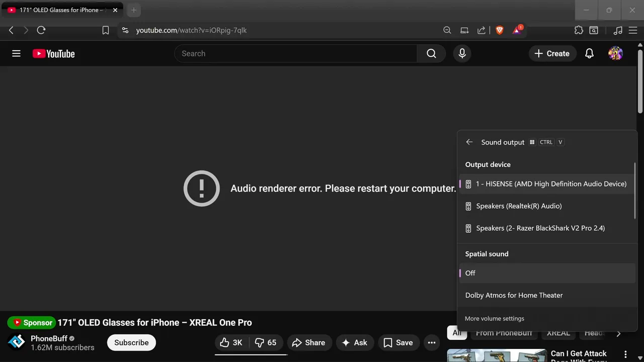
Task: Open the Create button
Action: coord(552,53)
